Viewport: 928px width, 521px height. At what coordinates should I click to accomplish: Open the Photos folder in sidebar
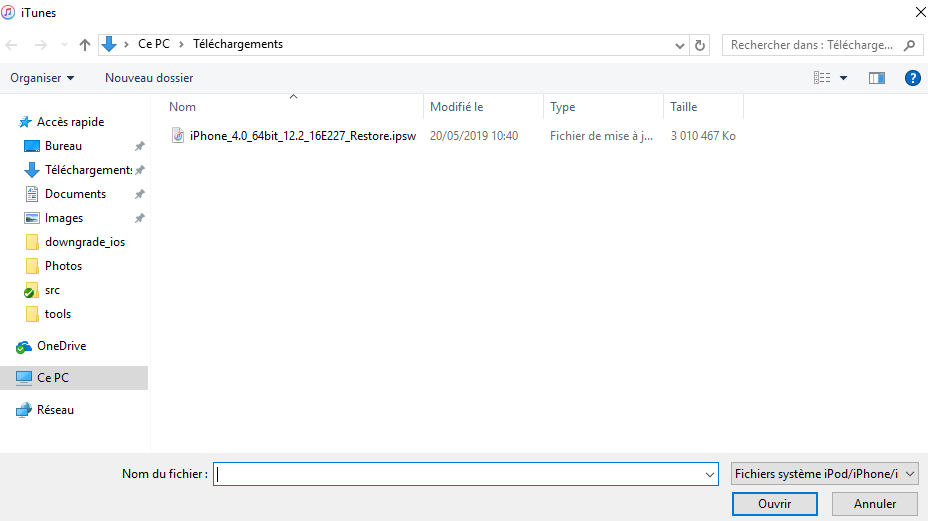click(x=63, y=266)
